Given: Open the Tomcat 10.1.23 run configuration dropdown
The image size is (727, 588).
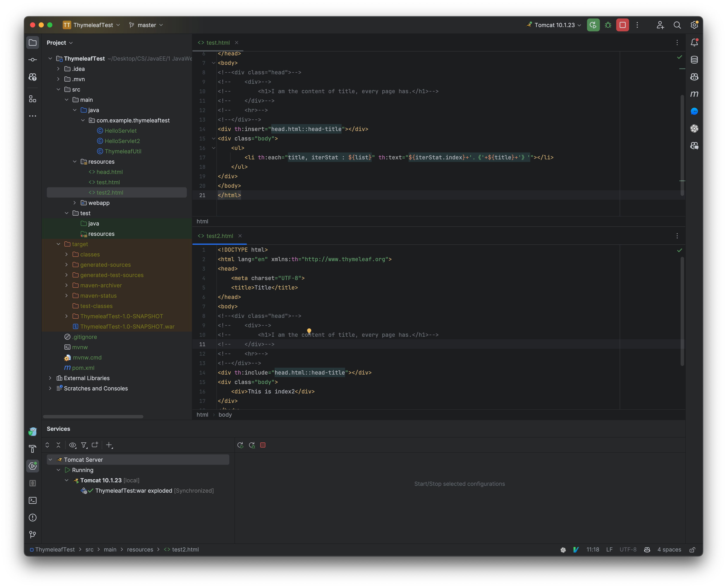Looking at the screenshot, I should pyautogui.click(x=554, y=25).
